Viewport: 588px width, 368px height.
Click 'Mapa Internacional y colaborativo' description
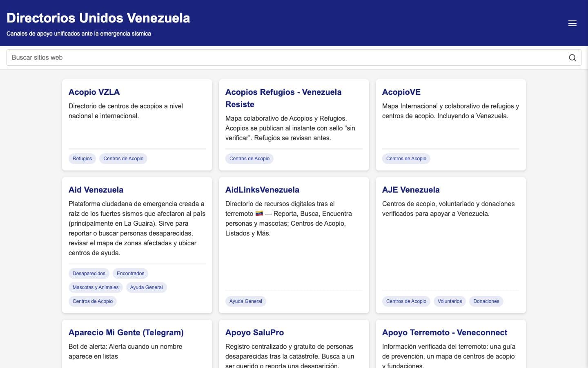450,111
